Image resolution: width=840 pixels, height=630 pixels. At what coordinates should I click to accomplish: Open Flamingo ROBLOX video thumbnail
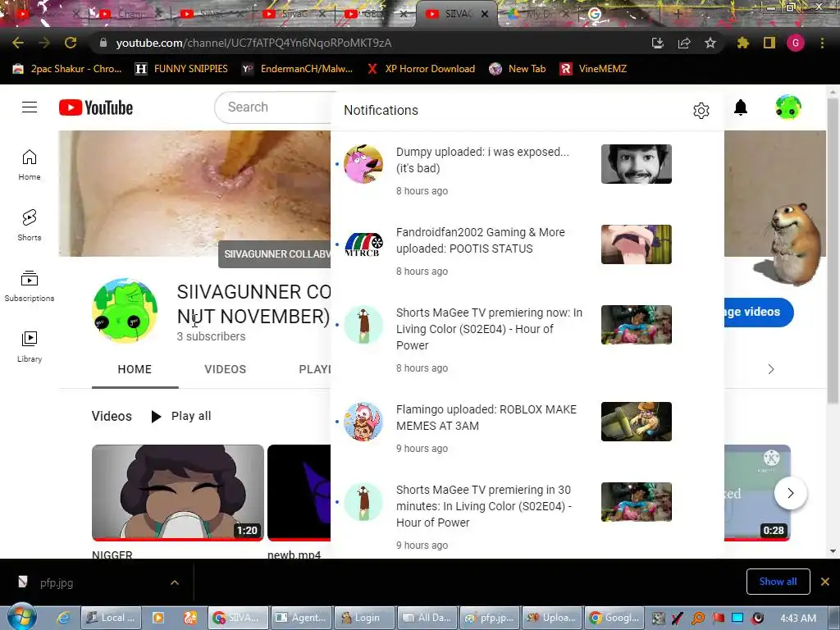point(637,422)
